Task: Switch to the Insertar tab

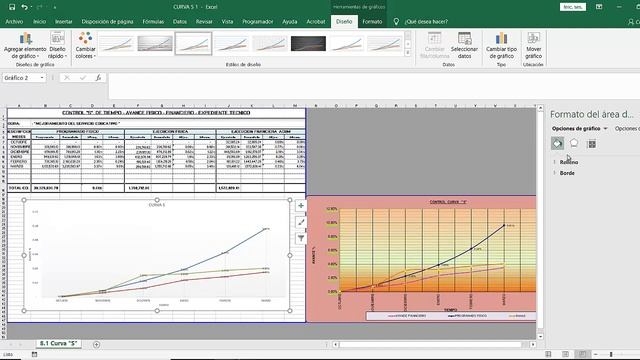Action: coord(64,22)
